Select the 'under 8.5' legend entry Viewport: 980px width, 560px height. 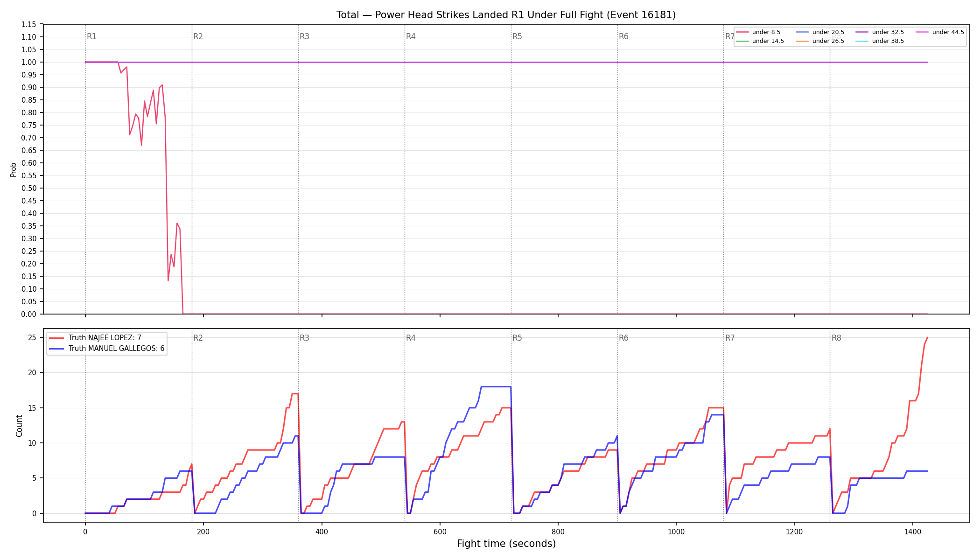click(758, 32)
